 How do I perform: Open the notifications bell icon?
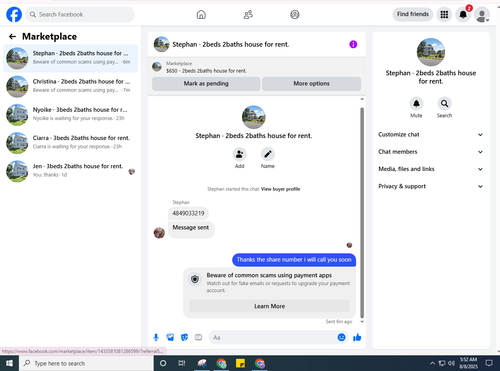[x=463, y=15]
